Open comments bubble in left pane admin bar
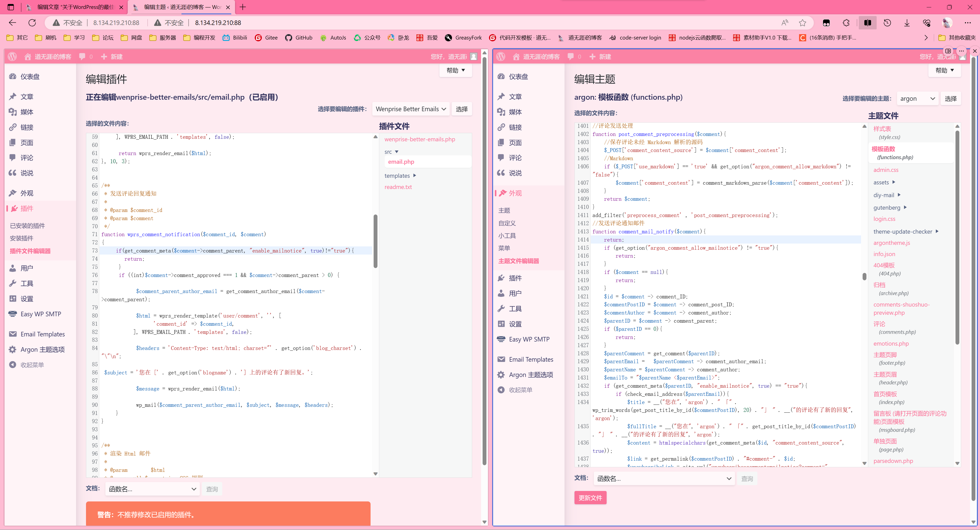Image resolution: width=980 pixels, height=530 pixels. pyautogui.click(x=85, y=57)
